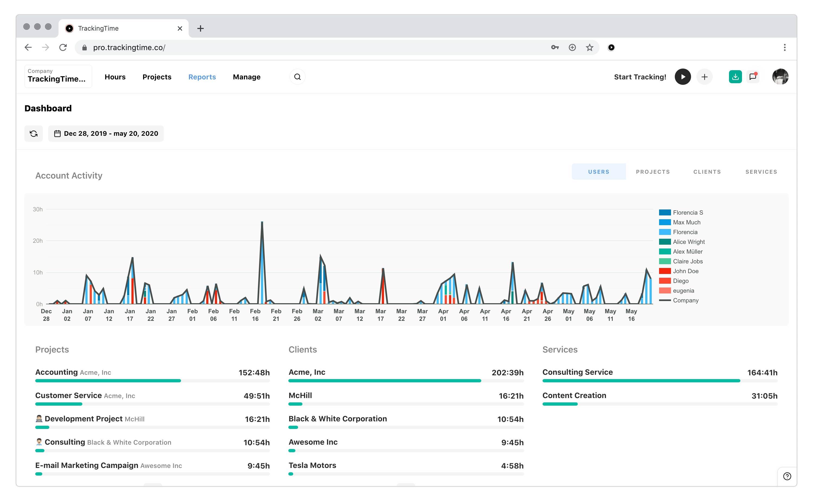
Task: Click the install app circle-plus icon
Action: [x=572, y=48]
